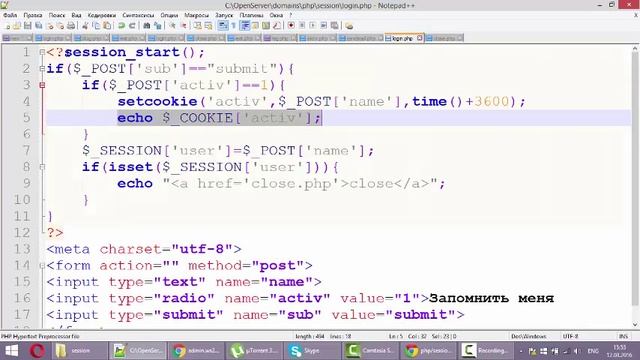640x360 pixels.
Task: Open the Function List toolbar icon
Action: coord(277,26)
